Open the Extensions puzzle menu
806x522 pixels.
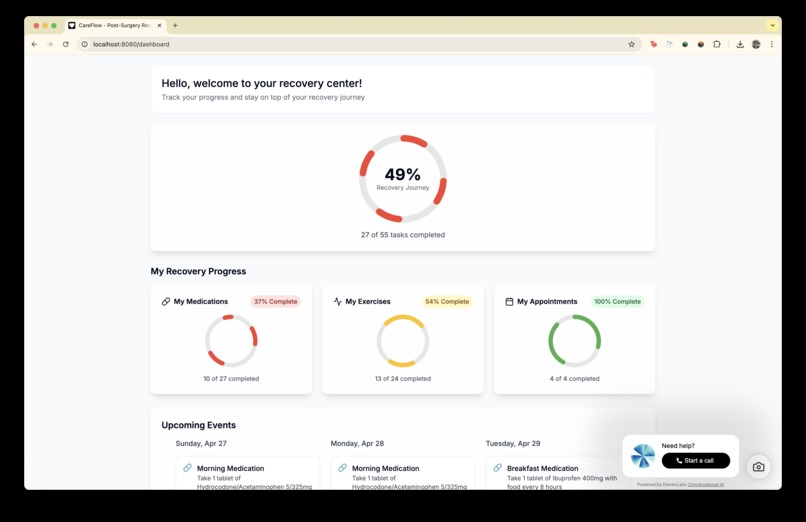717,44
